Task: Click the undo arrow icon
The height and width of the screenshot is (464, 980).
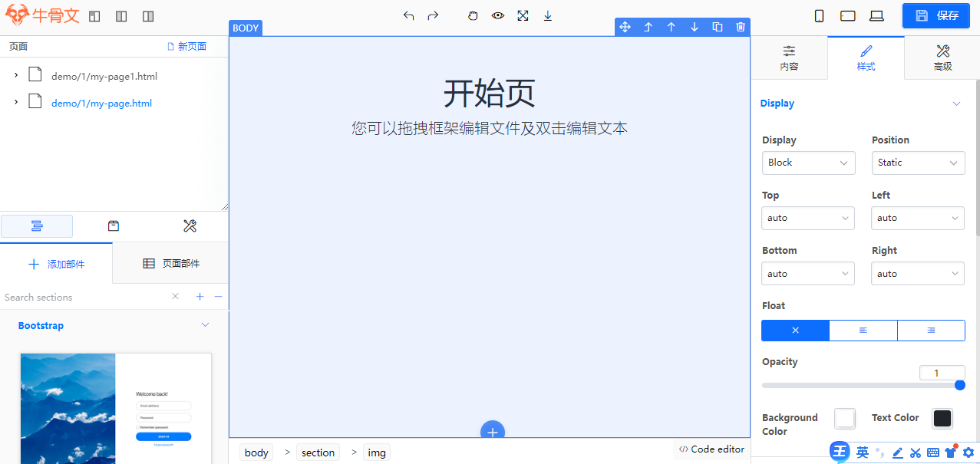Action: (408, 15)
